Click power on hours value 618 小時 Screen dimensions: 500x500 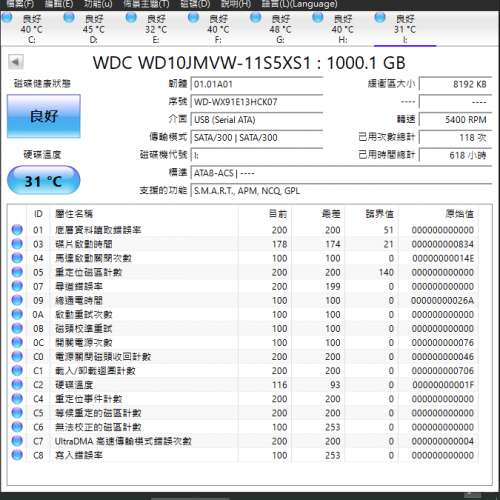[455, 155]
